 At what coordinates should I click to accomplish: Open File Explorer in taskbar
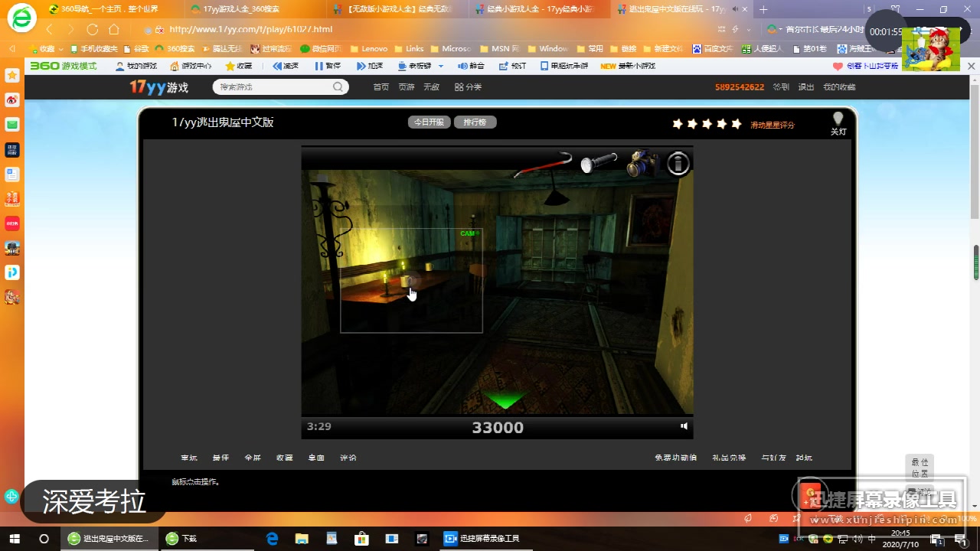tap(302, 539)
